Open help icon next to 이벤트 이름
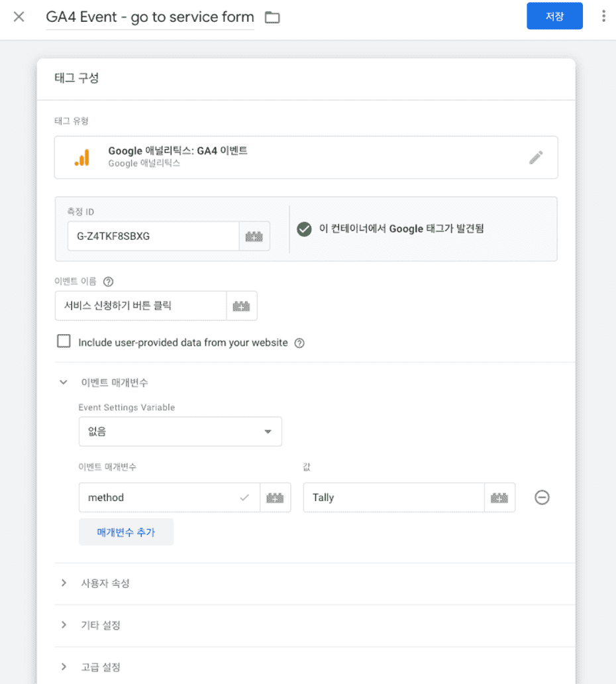The image size is (616, 684). coord(109,282)
